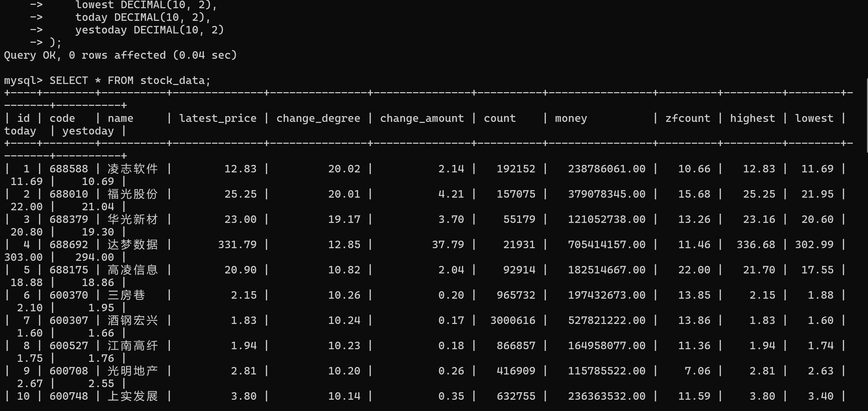Click latest price value 331.79
Screen dimensions: 868x411
[x=237, y=244]
